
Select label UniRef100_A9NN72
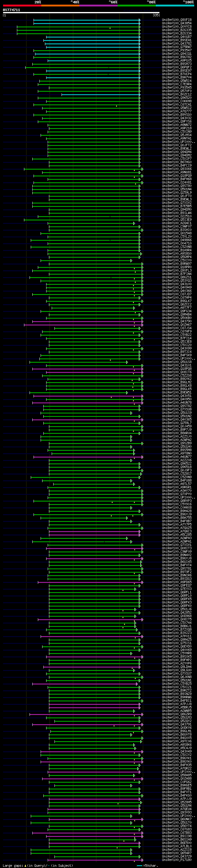coord(177,125)
